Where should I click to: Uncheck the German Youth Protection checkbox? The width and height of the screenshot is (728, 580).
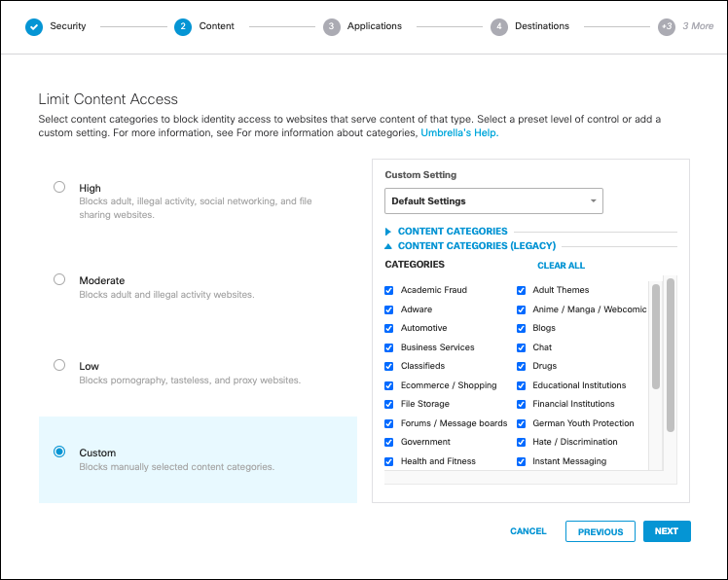522,424
